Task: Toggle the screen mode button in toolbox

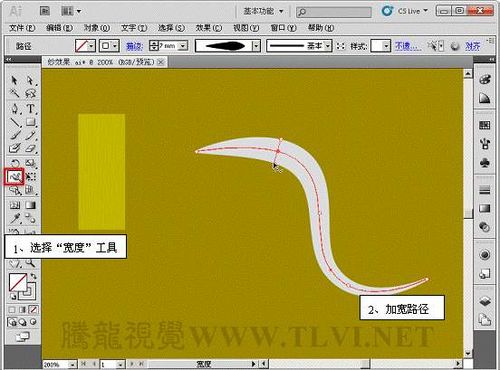Action: [22, 338]
